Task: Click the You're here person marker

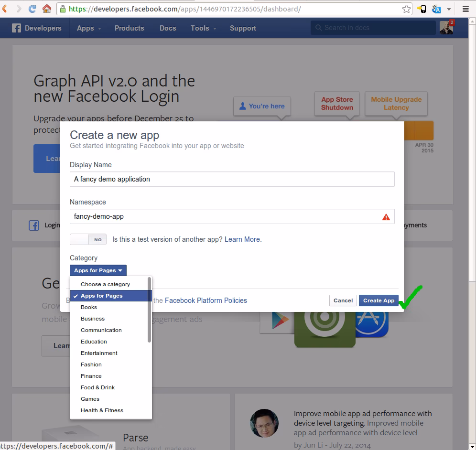Action: coord(262,106)
